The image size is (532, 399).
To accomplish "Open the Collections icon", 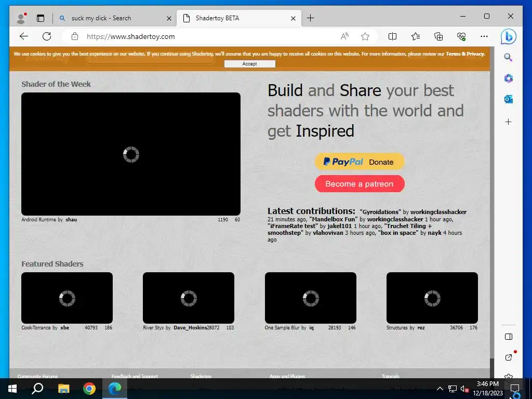I will pyautogui.click(x=438, y=36).
